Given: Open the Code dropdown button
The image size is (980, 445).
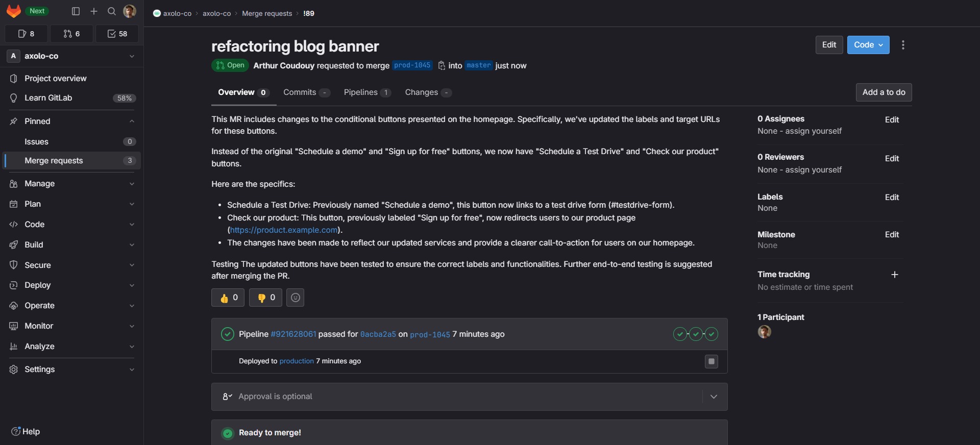Looking at the screenshot, I should [868, 45].
